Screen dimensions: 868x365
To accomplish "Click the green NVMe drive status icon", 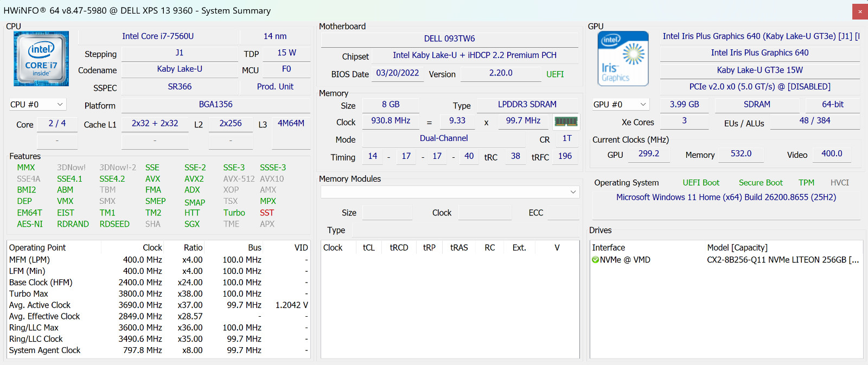I will (x=595, y=260).
